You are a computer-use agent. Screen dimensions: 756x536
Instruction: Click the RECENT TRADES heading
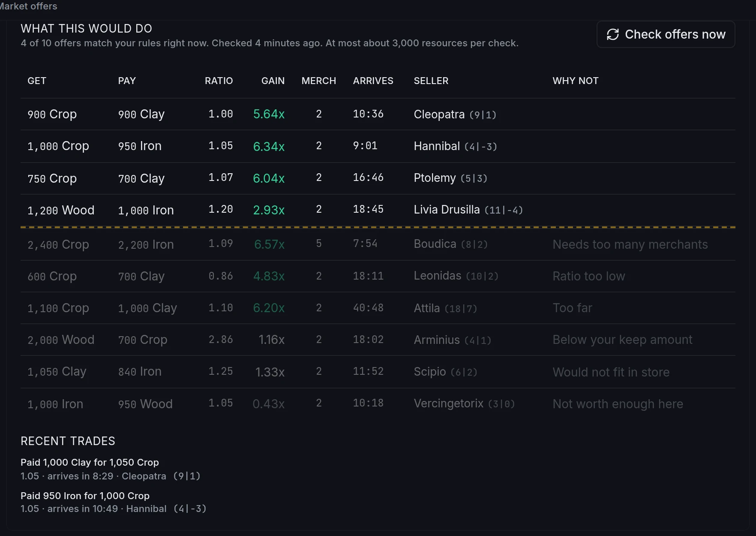pyautogui.click(x=68, y=441)
